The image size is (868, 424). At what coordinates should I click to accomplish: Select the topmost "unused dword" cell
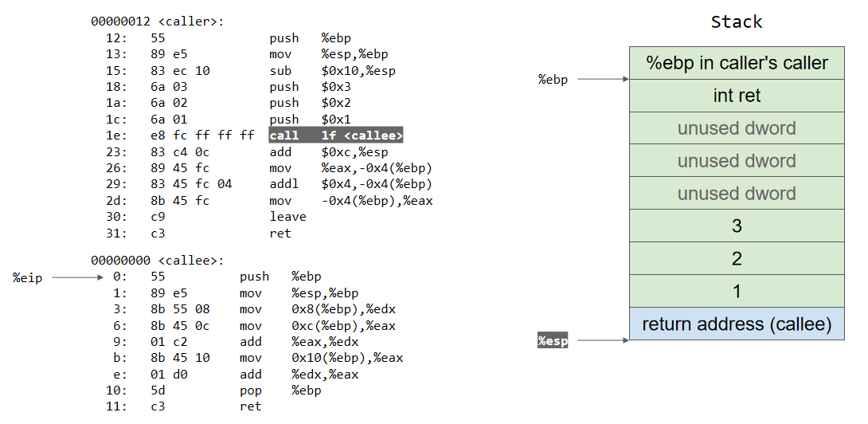736,128
